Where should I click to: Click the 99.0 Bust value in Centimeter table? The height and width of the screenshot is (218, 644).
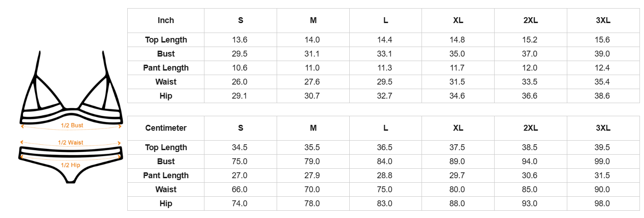coord(602,161)
